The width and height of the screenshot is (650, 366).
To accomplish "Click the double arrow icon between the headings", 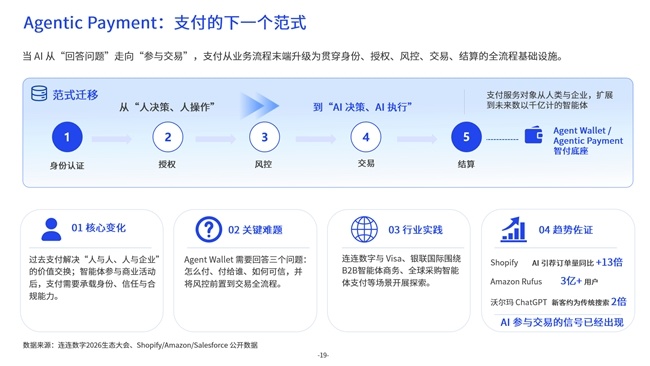I will (259, 106).
